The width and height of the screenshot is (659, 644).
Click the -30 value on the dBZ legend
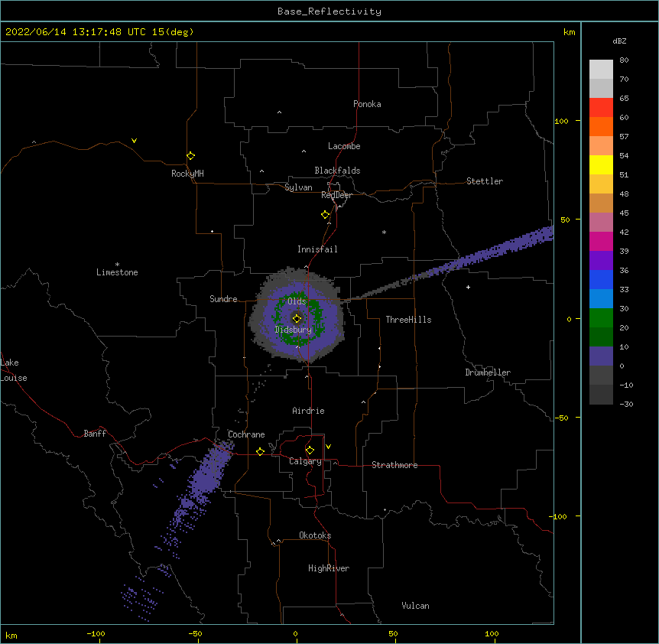coord(626,404)
